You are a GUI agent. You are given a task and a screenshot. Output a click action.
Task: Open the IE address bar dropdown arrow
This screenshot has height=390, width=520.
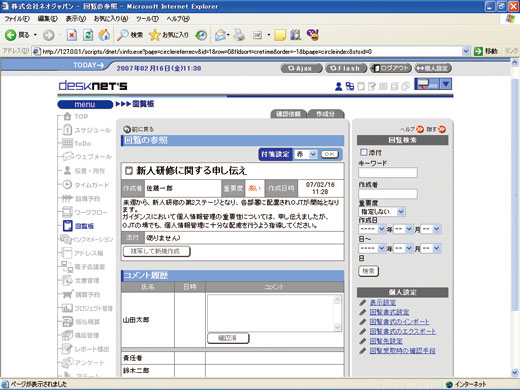pos(466,51)
